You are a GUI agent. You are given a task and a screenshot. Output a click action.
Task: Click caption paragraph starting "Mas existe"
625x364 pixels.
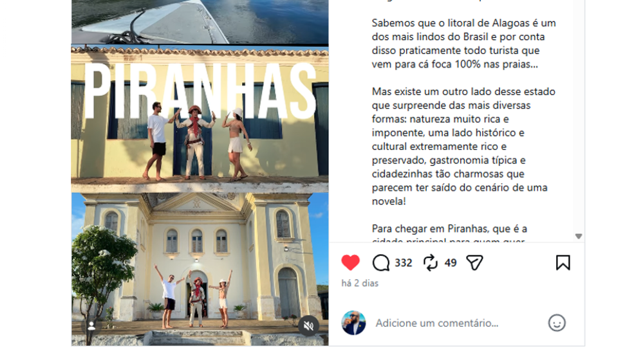point(463,146)
